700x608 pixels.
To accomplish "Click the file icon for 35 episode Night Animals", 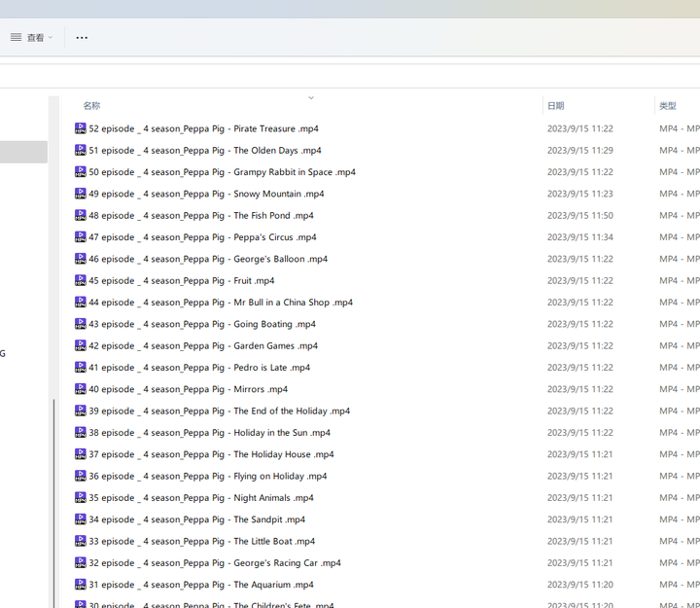I will point(81,498).
